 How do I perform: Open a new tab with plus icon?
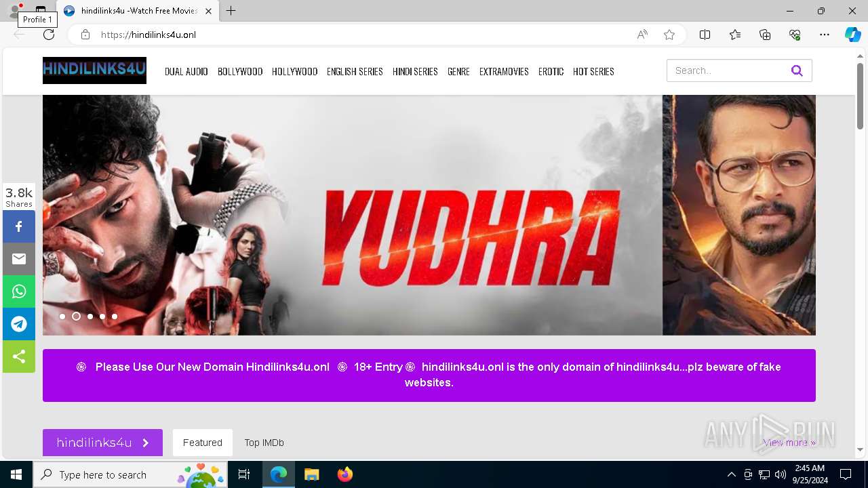pos(231,11)
